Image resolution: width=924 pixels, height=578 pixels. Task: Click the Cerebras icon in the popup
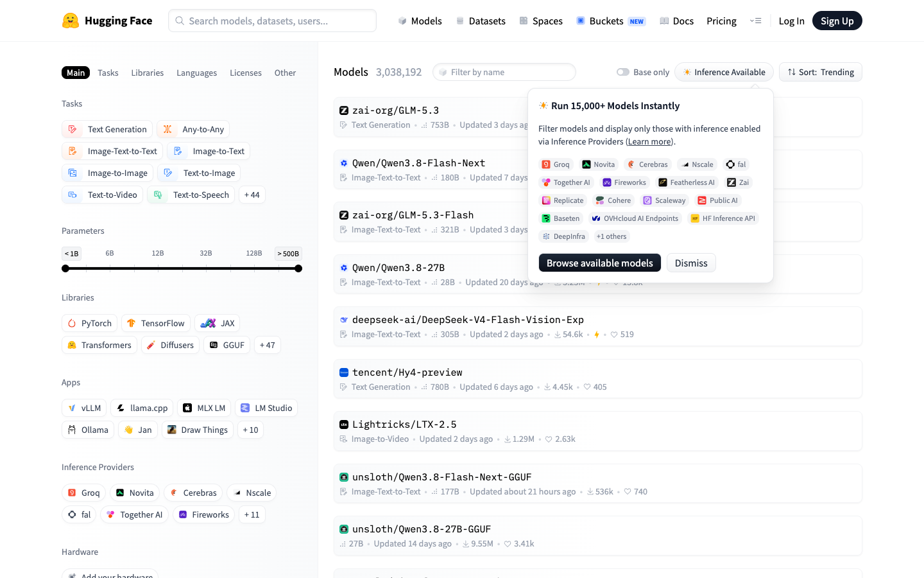tap(631, 164)
